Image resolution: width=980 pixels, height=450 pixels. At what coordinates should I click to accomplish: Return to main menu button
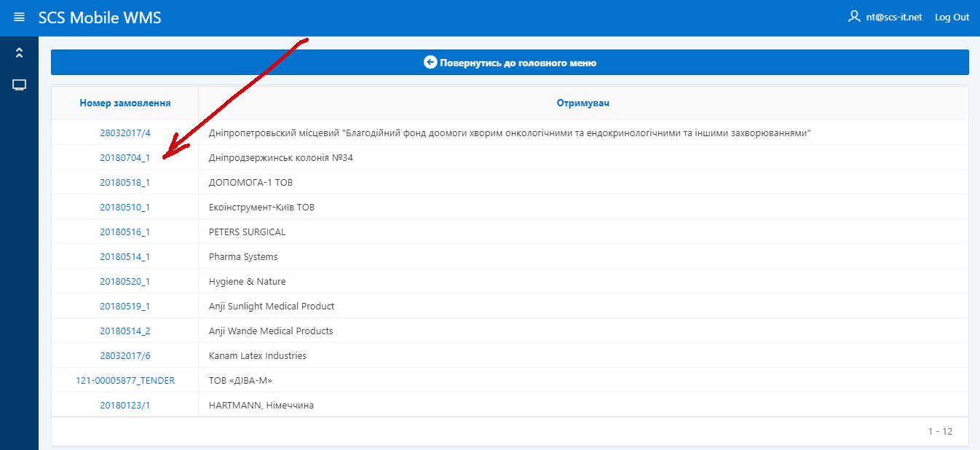pos(510,63)
